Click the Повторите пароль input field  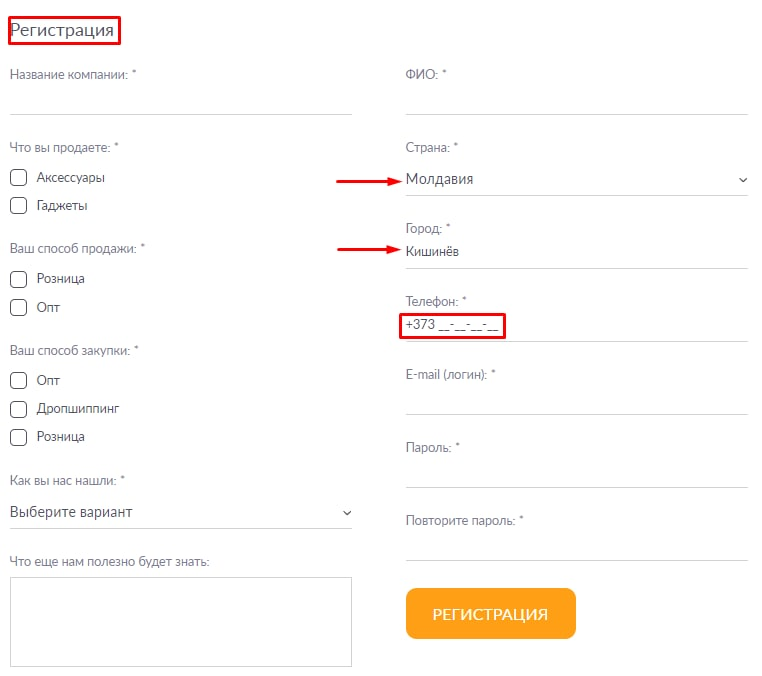click(576, 546)
